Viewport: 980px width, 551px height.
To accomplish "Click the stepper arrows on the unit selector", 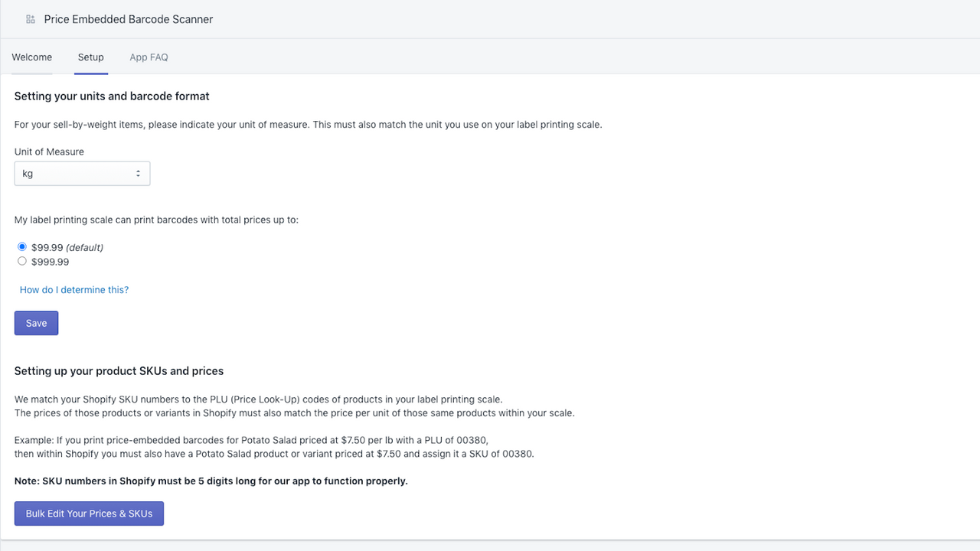I will coord(139,173).
